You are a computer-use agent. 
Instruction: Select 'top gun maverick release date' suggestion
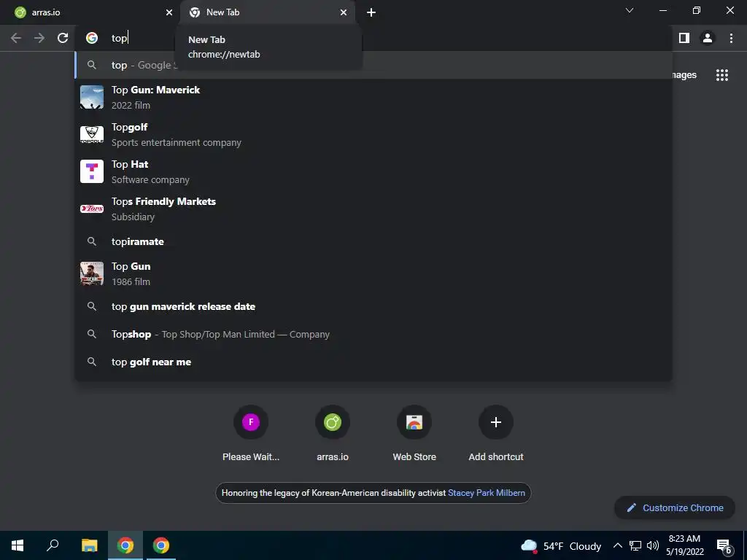pyautogui.click(x=373, y=307)
